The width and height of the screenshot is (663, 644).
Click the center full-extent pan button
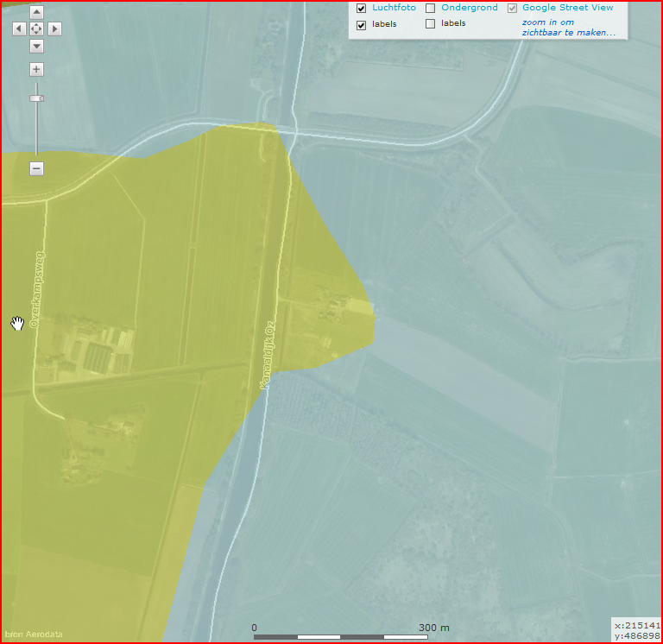pos(36,28)
